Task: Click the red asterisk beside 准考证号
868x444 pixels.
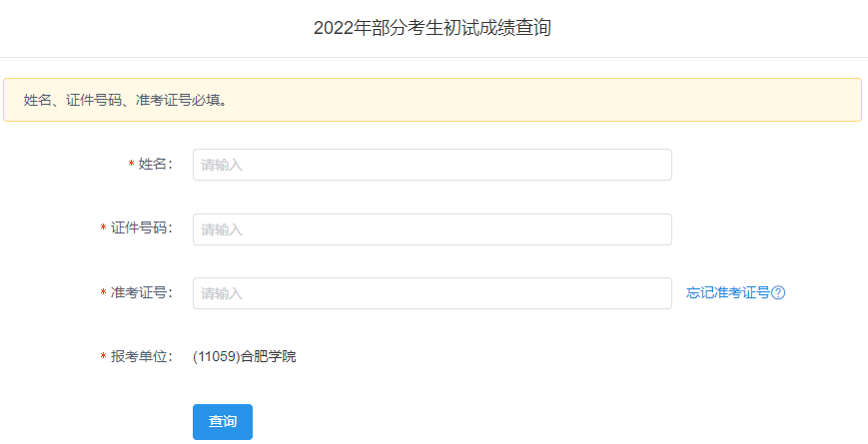Action: pos(103,294)
